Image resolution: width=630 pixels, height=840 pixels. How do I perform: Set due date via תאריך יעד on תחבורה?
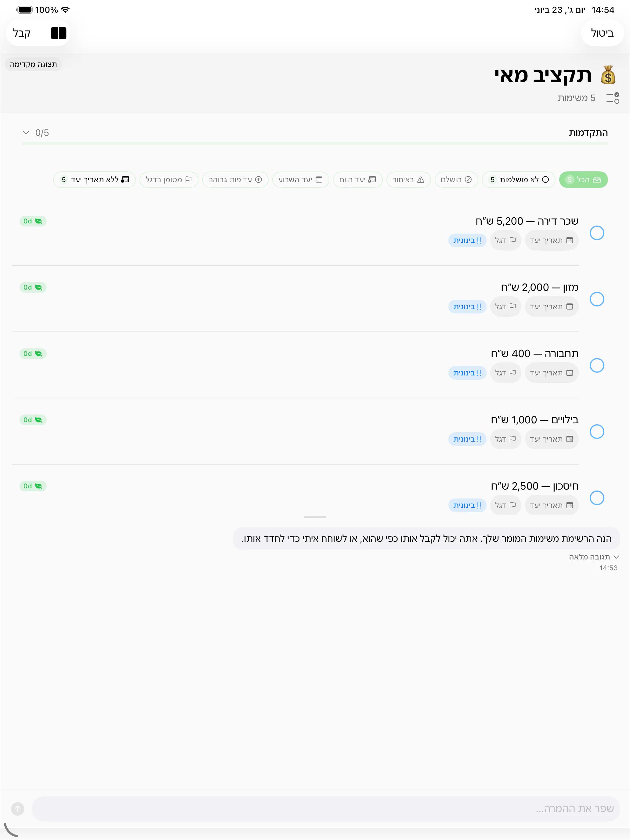tap(552, 372)
